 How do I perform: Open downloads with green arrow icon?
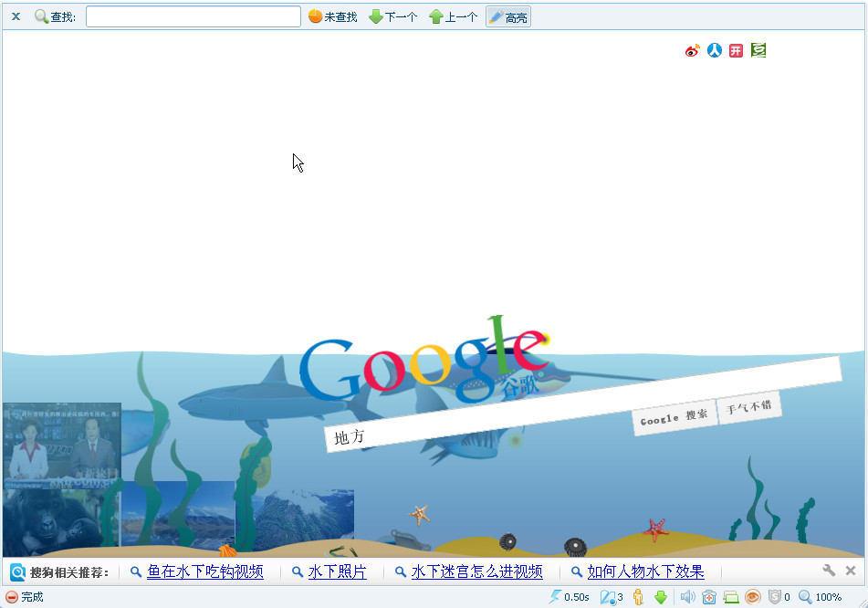coord(661,597)
